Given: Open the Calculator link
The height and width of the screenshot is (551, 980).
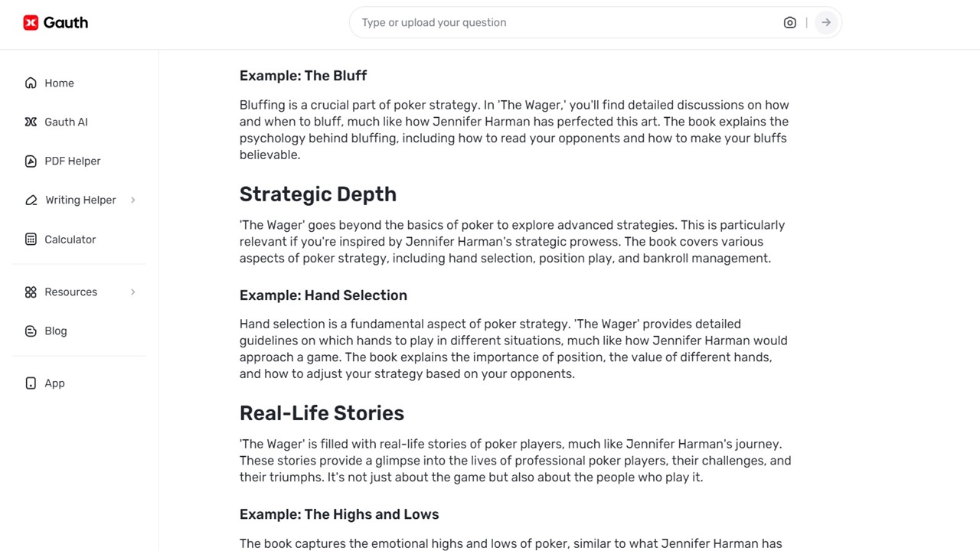Looking at the screenshot, I should tap(70, 240).
